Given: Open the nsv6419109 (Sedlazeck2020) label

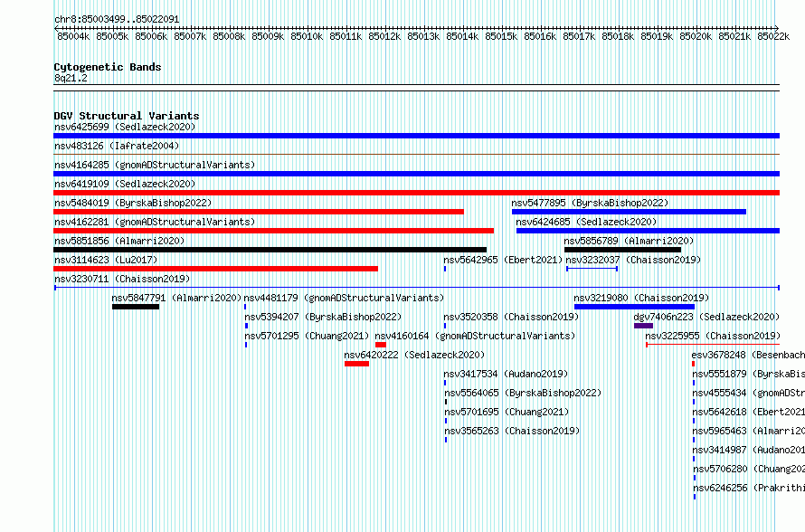Looking at the screenshot, I should click(125, 184).
